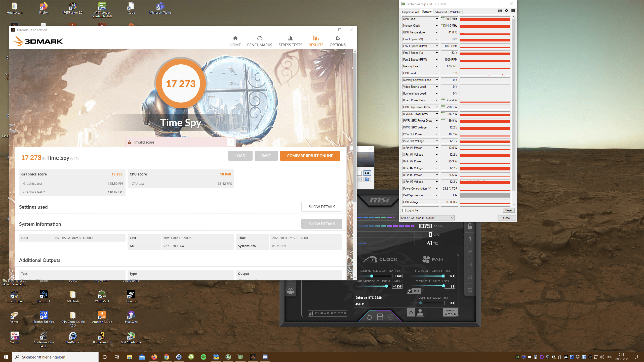644x362 pixels.
Task: Click the GPU-Z refresh icon
Action: pyautogui.click(x=506, y=11)
